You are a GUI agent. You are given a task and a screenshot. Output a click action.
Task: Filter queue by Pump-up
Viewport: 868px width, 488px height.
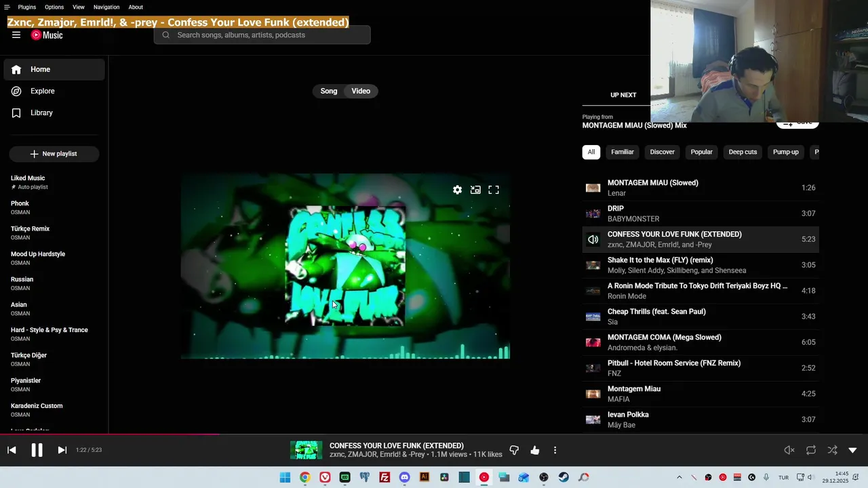pos(786,152)
